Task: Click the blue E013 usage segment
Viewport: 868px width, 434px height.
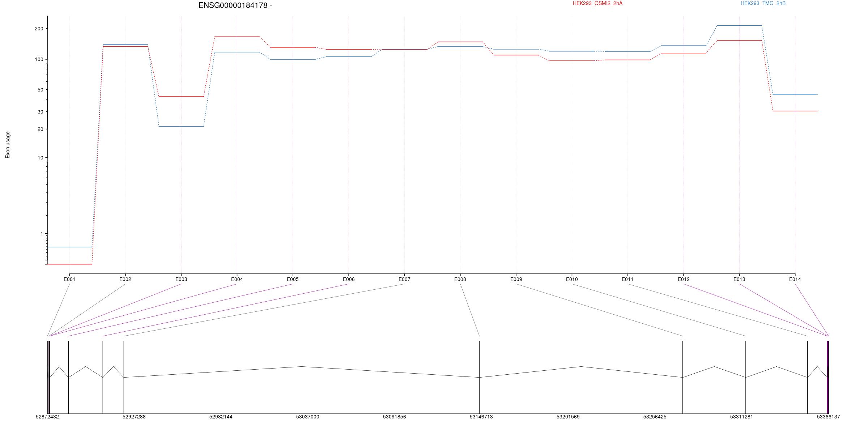Action: point(739,26)
